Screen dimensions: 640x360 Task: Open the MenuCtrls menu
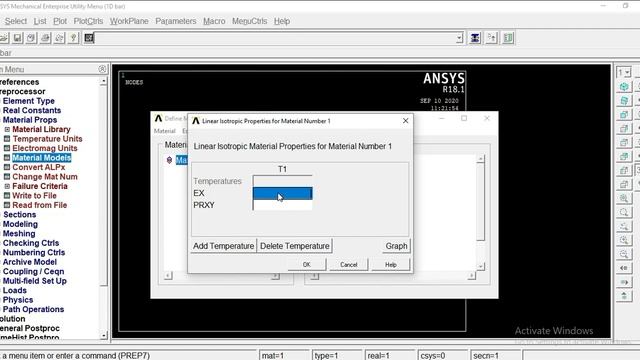[x=249, y=21]
